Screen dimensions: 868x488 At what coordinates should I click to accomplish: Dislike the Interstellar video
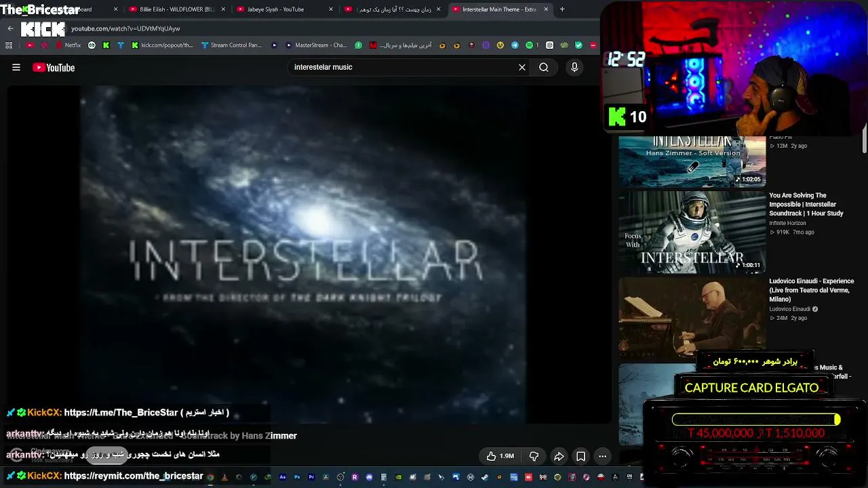click(x=534, y=456)
